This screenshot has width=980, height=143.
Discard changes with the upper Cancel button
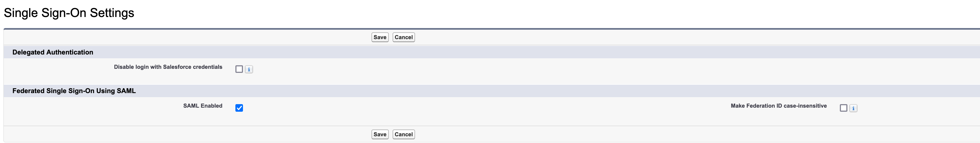pos(403,37)
